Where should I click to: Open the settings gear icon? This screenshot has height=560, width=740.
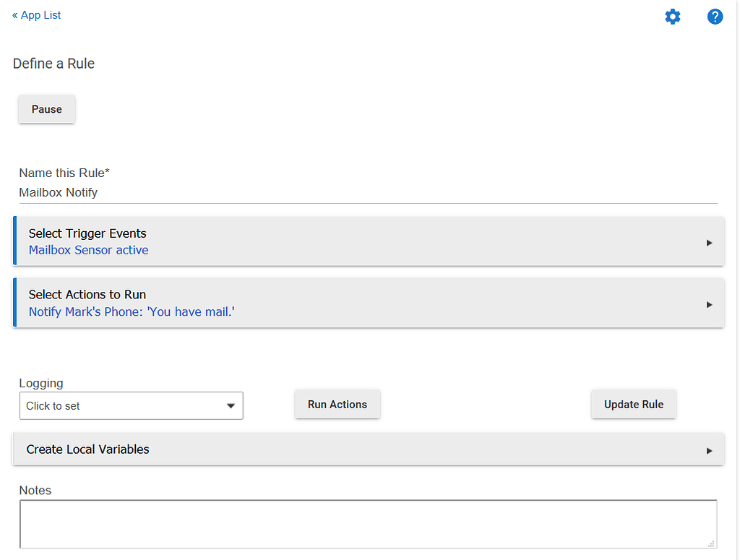[673, 16]
